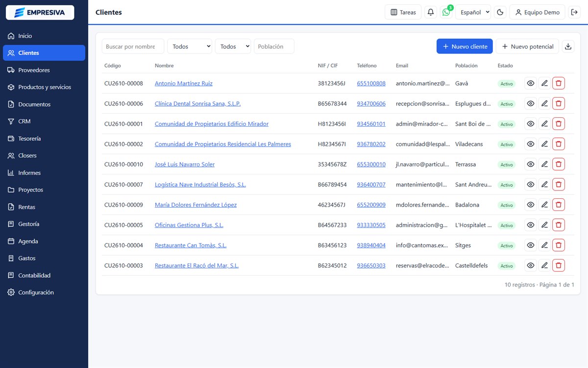Viewport: 588px width, 368px height.
Task: Delete Oficinas Gestiona Plus client
Action: click(x=559, y=225)
